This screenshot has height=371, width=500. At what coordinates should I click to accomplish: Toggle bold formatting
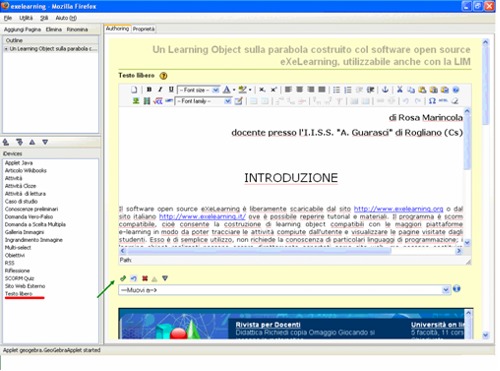(149, 90)
